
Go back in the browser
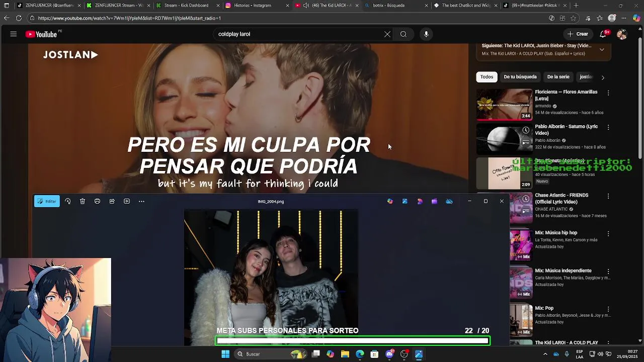click(6, 18)
